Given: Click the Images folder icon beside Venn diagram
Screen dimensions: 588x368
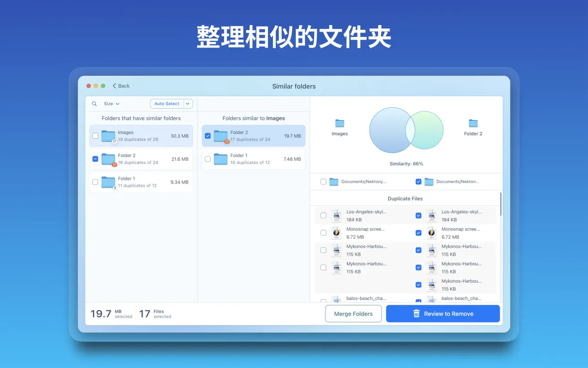Looking at the screenshot, I should coord(340,123).
